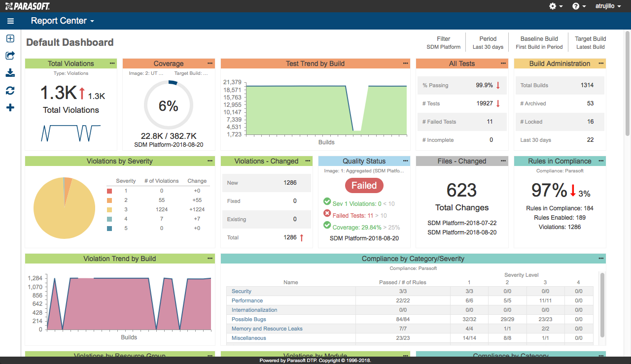The height and width of the screenshot is (364, 631).
Task: Click the Default Dashboard title
Action: coord(70,42)
